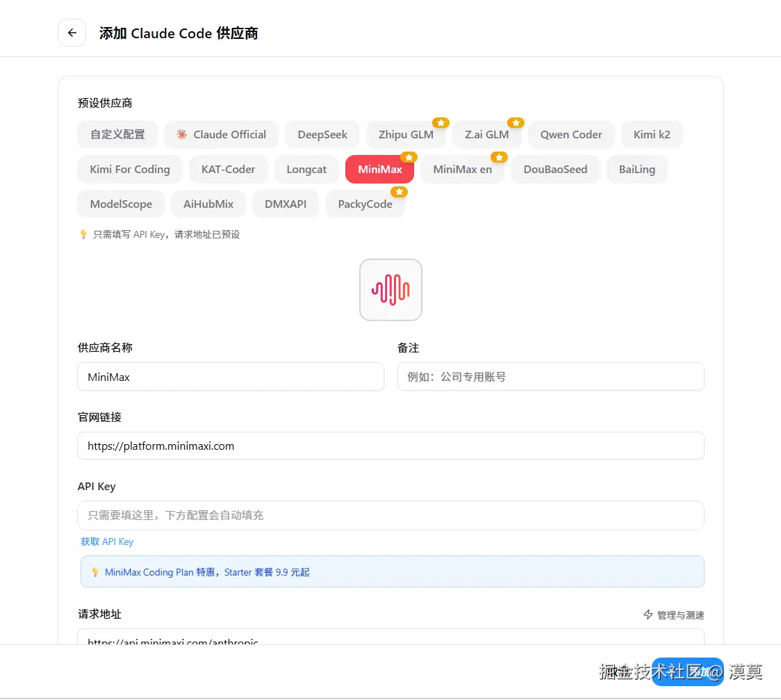
Task: Select the BaiLing preset
Action: [637, 170]
